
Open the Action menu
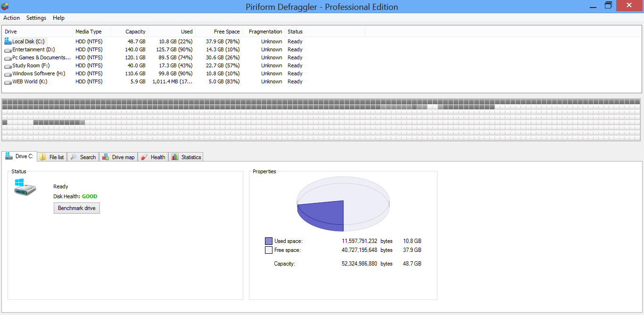coord(11,18)
